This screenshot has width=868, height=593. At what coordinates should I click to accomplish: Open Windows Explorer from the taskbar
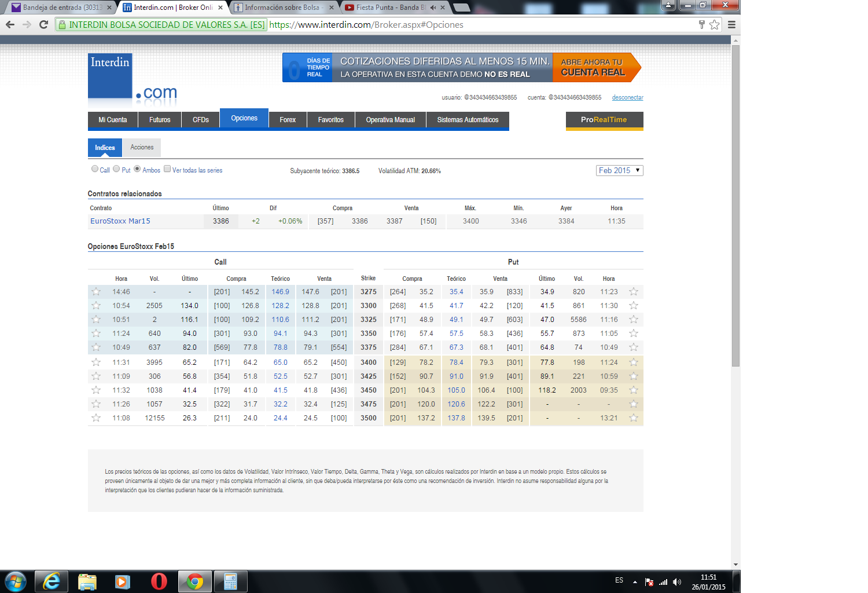(87, 581)
